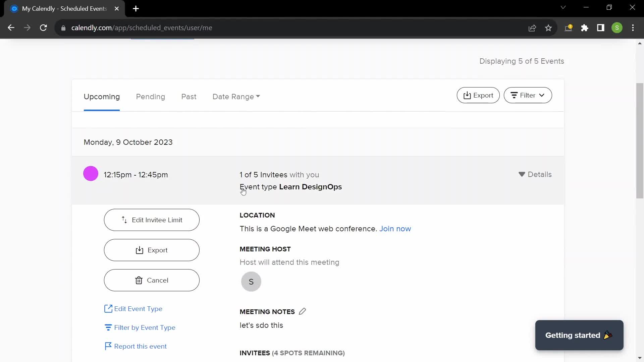
Task: Open the Date Range dropdown
Action: tap(236, 97)
